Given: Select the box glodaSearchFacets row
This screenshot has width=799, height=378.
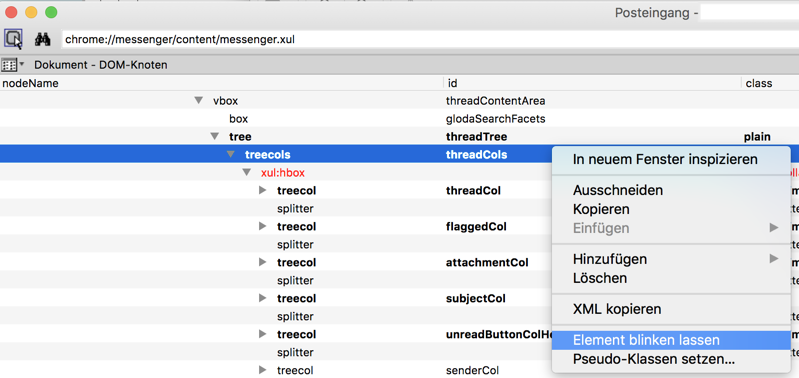Looking at the screenshot, I should point(400,119).
